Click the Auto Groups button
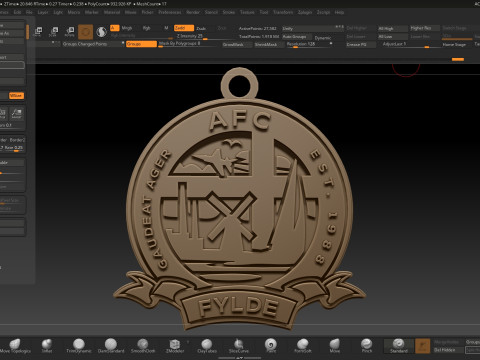The width and height of the screenshot is (480, 360). click(297, 37)
